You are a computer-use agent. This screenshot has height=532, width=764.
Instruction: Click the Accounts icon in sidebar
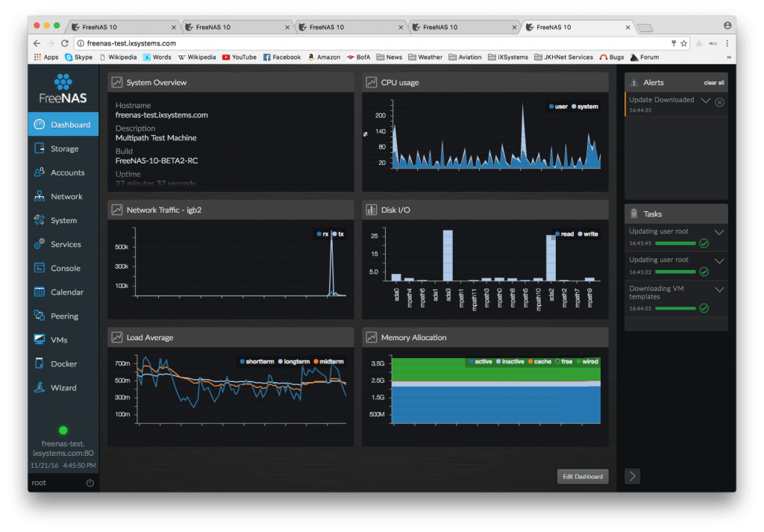pos(40,172)
